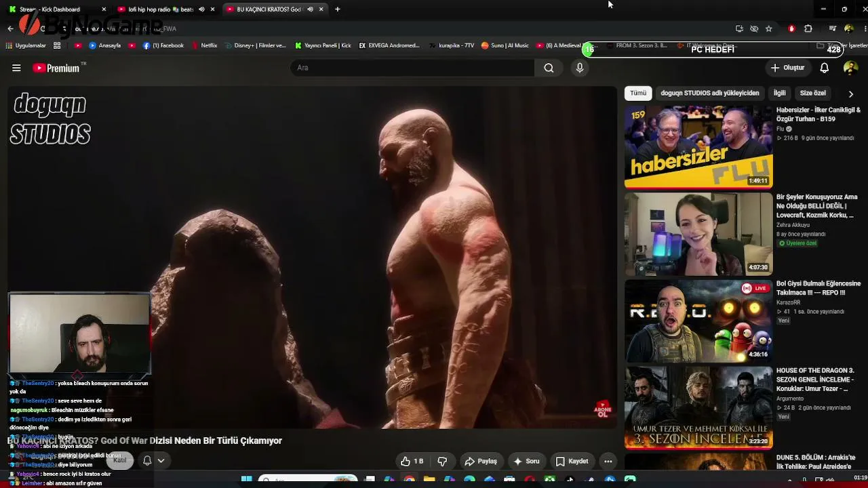This screenshot has height=488, width=868.
Task: Click the Kaydet save button
Action: pos(572,462)
